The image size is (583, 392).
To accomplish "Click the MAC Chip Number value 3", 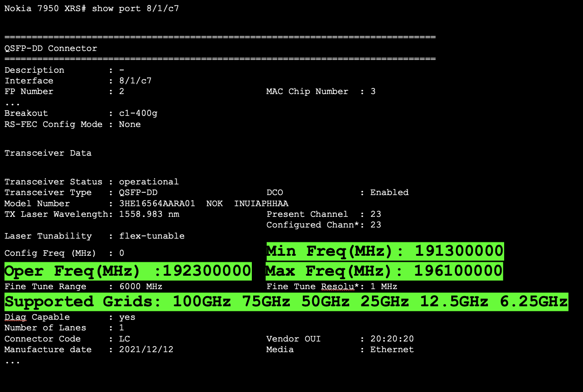I will point(373,91).
